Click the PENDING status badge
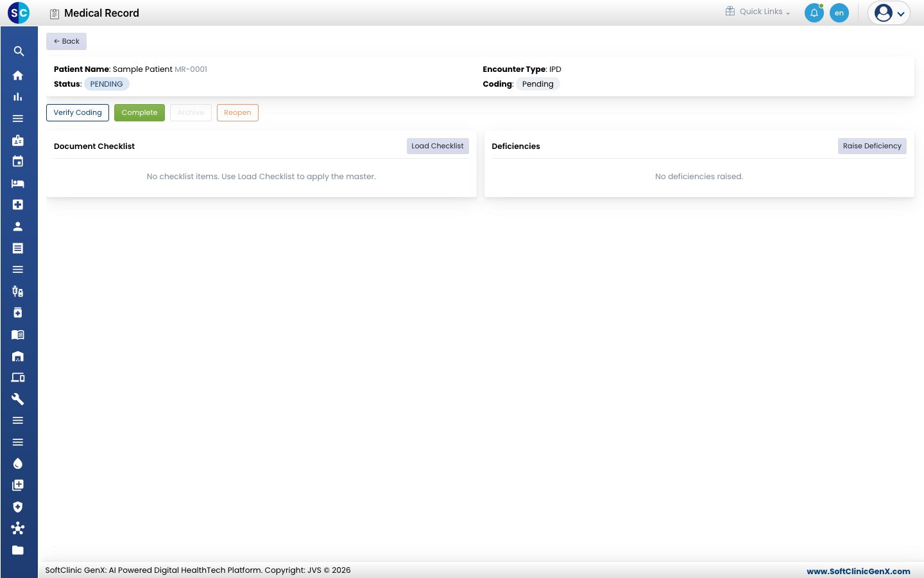 coord(107,84)
